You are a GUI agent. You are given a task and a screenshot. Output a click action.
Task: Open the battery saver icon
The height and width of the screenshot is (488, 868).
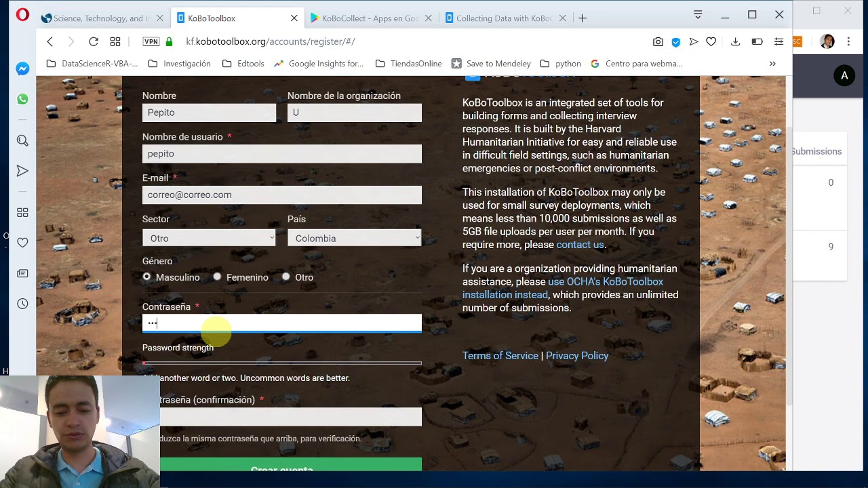(757, 41)
